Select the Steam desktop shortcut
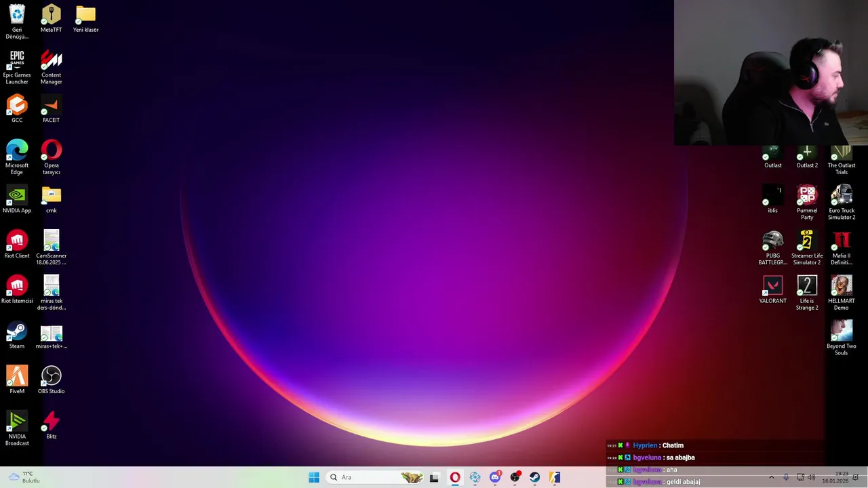Image resolution: width=868 pixels, height=488 pixels. (x=17, y=335)
